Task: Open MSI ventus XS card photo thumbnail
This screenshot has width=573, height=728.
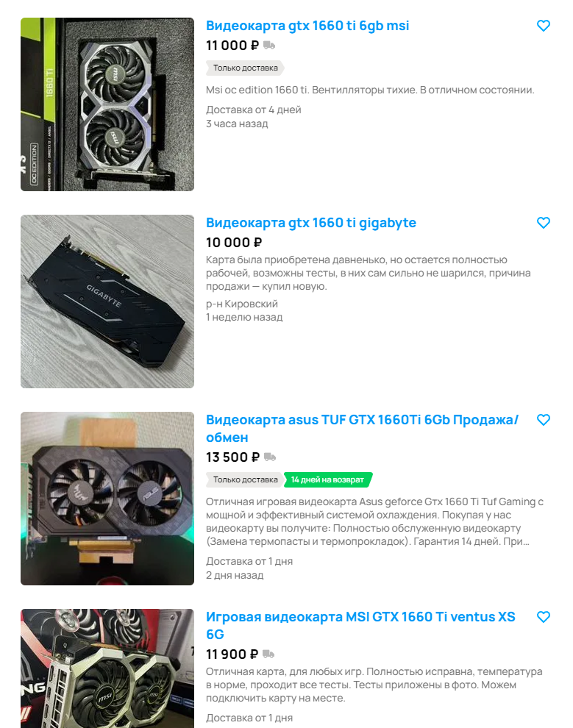Action: (x=107, y=668)
